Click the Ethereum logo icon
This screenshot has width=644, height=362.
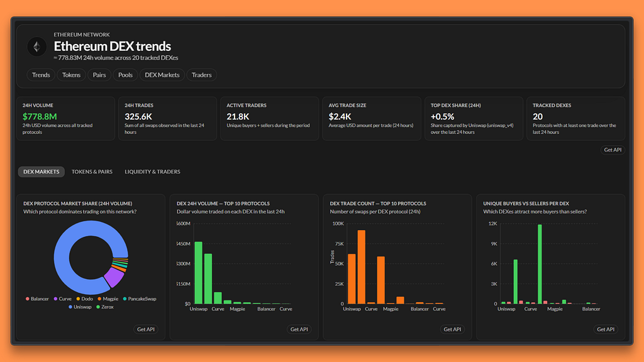tap(36, 47)
